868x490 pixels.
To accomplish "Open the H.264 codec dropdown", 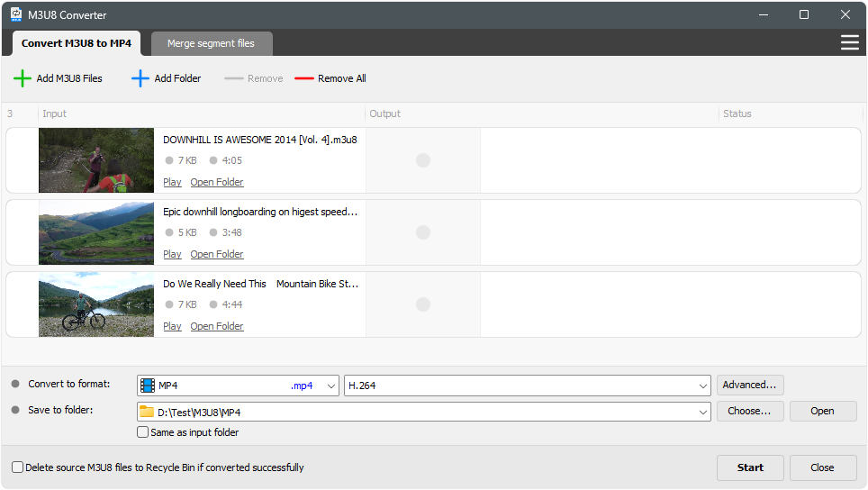I will coord(702,386).
